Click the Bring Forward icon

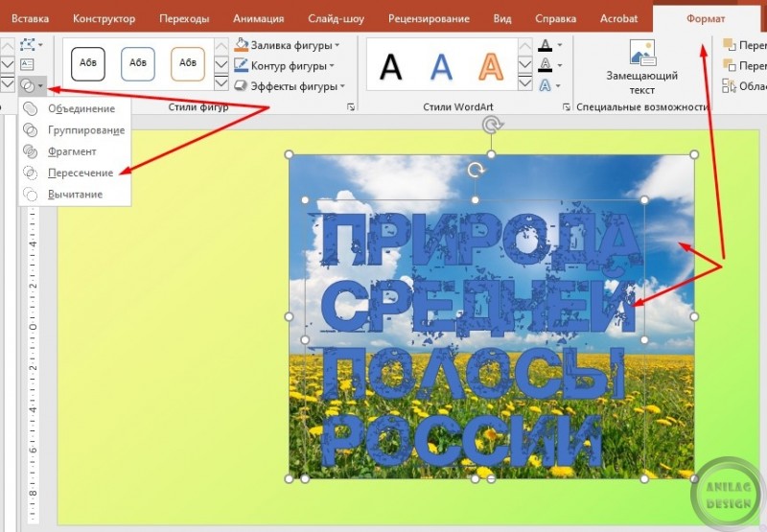tap(730, 45)
